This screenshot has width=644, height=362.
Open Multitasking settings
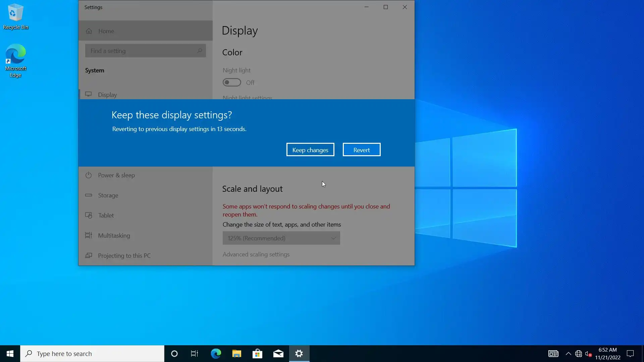click(x=114, y=236)
